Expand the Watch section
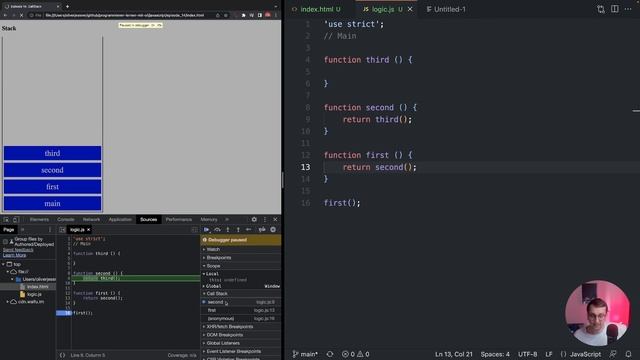Image resolution: width=640 pixels, height=360 pixels. (x=240, y=249)
